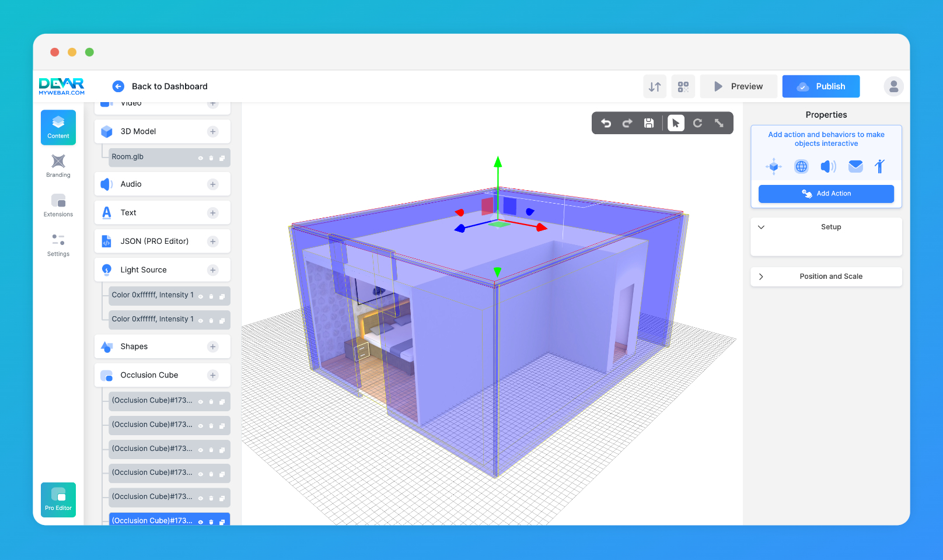Click the Add Action button

click(x=826, y=194)
